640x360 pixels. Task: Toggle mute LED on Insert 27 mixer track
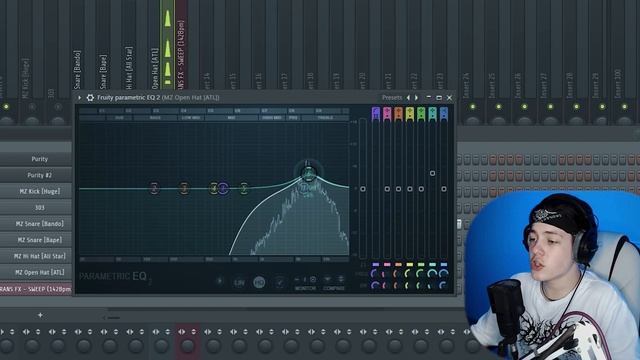pos(550,107)
